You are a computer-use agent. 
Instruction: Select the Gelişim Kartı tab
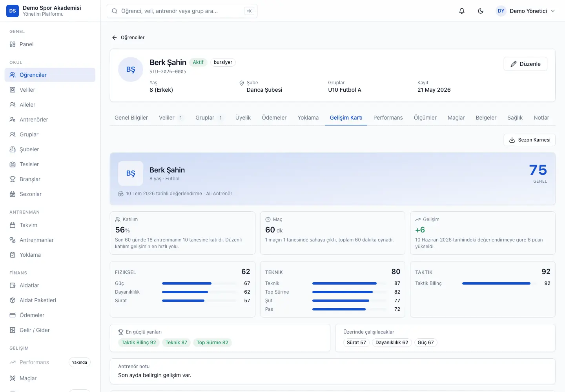point(346,118)
